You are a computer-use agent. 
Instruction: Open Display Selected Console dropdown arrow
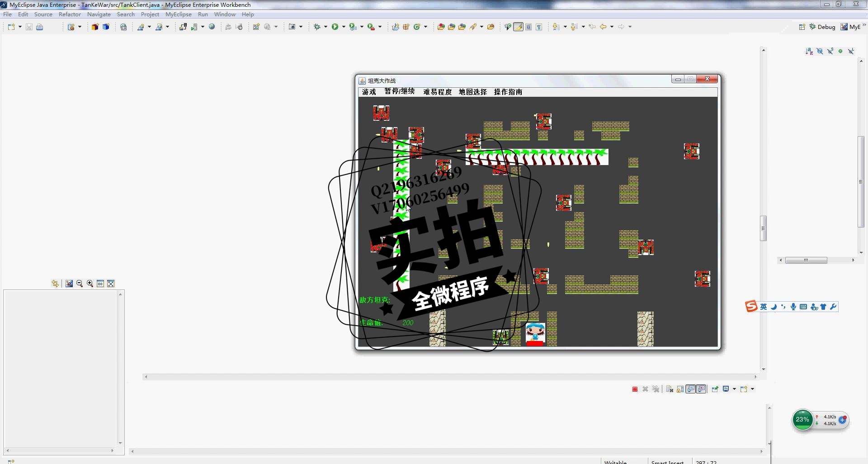coord(734,389)
